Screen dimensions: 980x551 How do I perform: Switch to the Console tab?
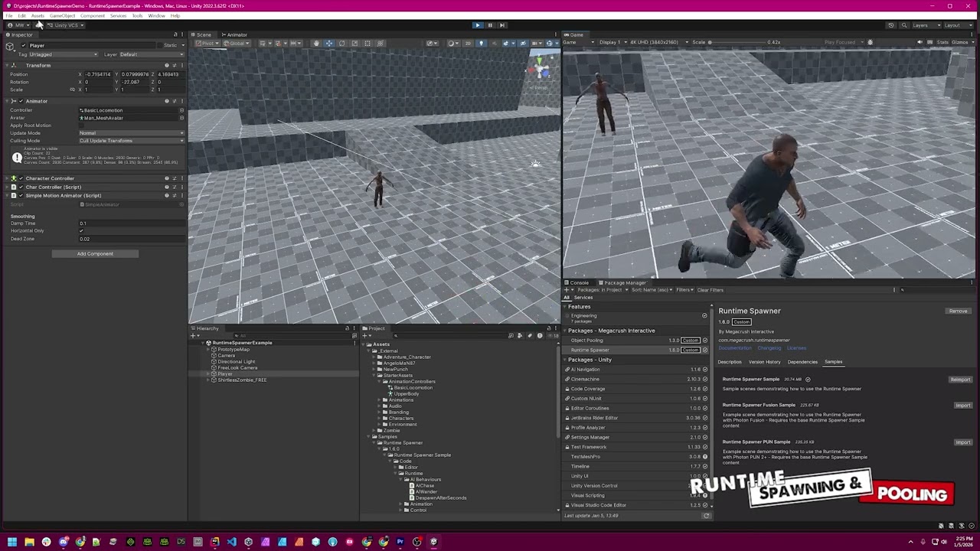(579, 282)
